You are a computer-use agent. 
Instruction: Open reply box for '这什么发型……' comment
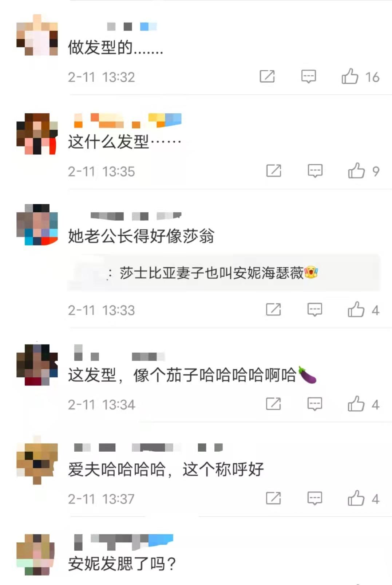pos(315,171)
